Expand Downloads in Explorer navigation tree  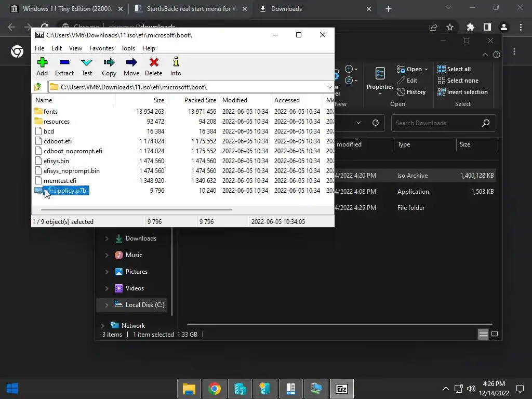click(107, 238)
